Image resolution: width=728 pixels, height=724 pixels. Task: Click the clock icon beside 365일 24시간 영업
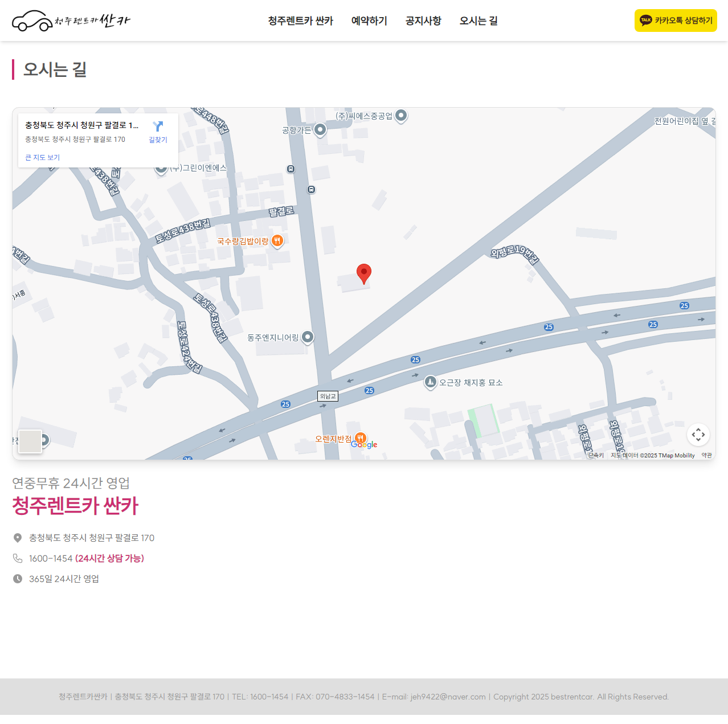[17, 579]
